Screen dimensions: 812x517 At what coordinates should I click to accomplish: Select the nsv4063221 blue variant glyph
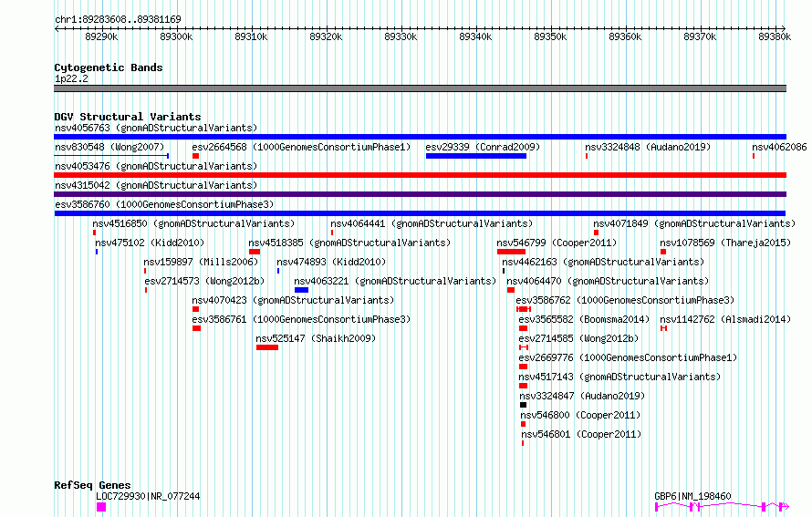tap(301, 290)
